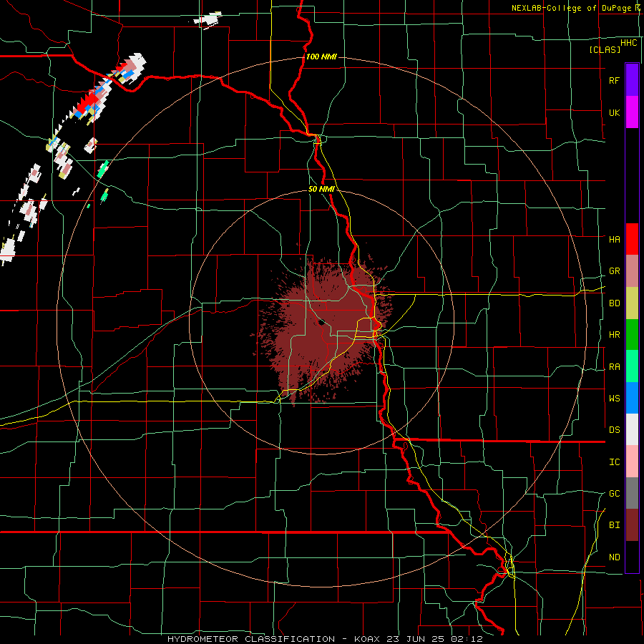Click the black radar site marker in clutter
This screenshot has width=644, height=644.
pyautogui.click(x=321, y=323)
